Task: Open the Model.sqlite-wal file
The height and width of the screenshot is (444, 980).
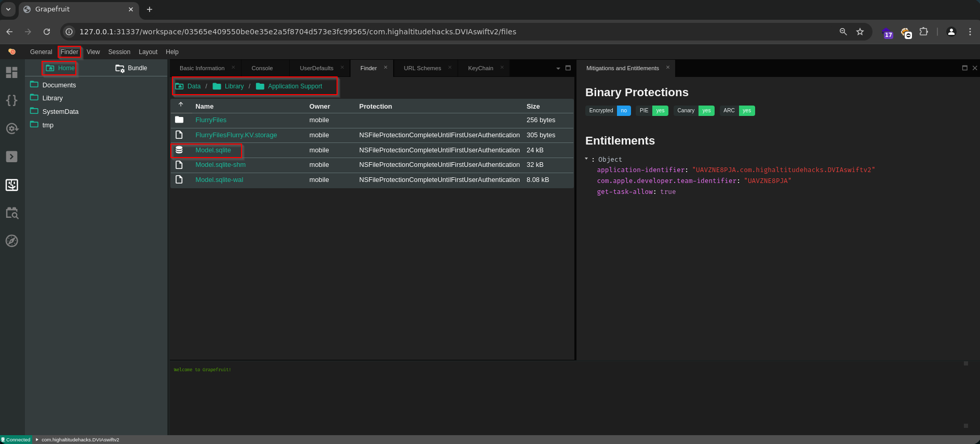Action: (x=219, y=180)
